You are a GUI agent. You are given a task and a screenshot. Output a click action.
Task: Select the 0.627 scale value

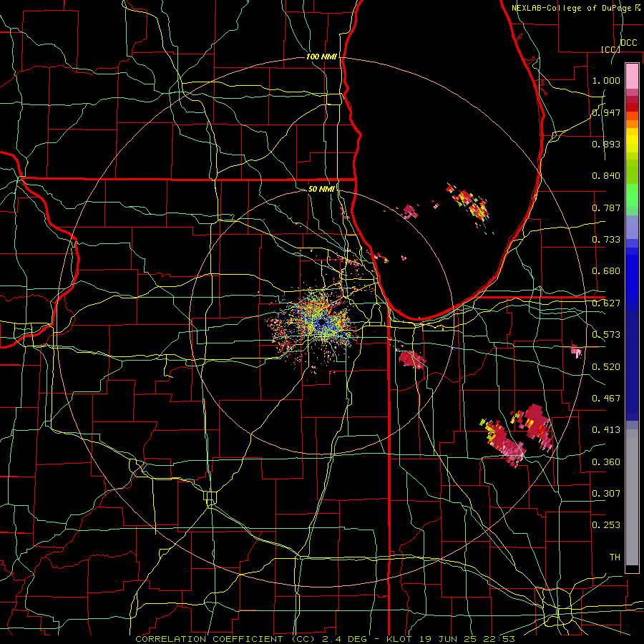(x=606, y=303)
